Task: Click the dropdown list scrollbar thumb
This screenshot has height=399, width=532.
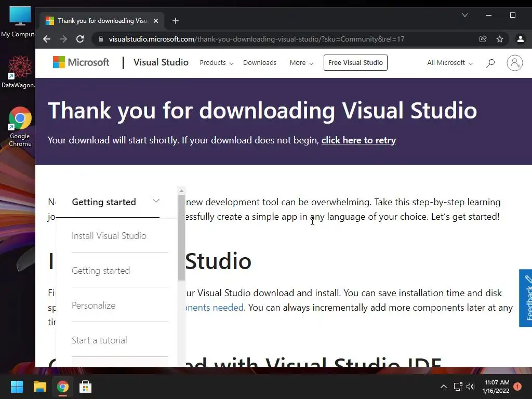Action: click(x=181, y=237)
